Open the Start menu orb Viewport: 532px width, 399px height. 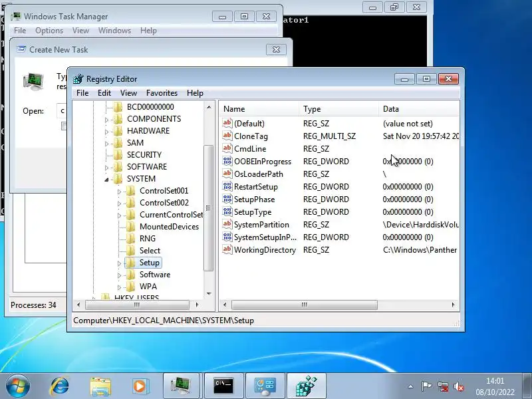coord(17,386)
